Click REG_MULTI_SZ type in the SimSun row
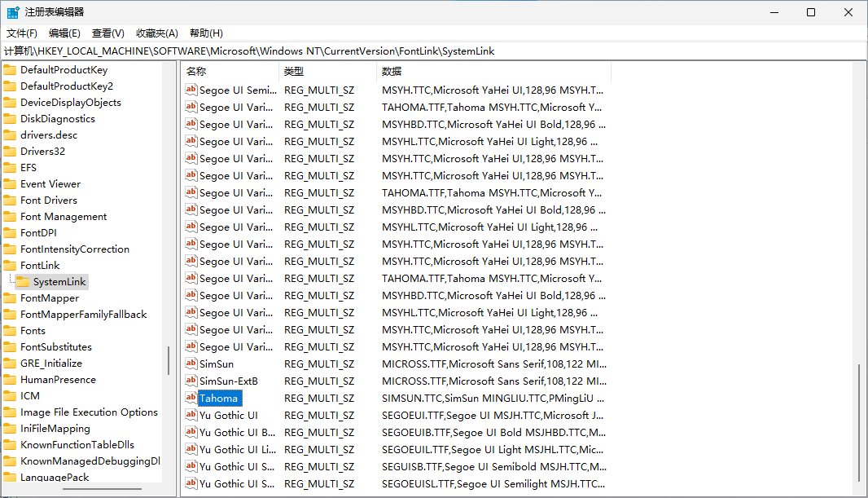This screenshot has width=868, height=498. point(319,364)
